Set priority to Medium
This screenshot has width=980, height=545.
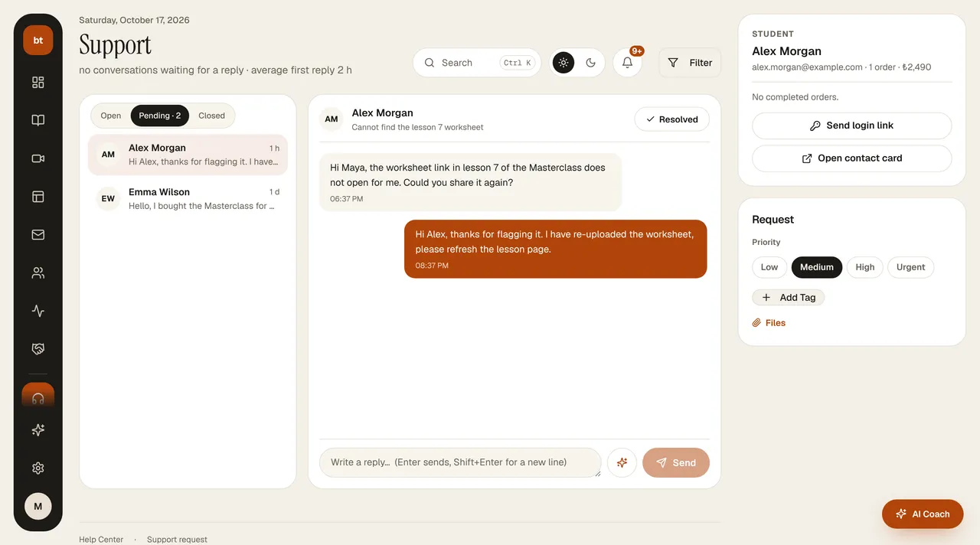pos(817,267)
